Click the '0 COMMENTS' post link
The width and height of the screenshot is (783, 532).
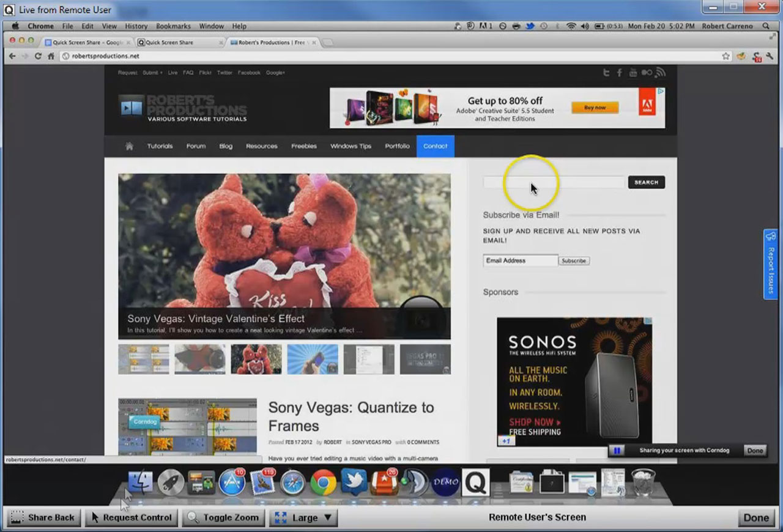click(x=423, y=442)
